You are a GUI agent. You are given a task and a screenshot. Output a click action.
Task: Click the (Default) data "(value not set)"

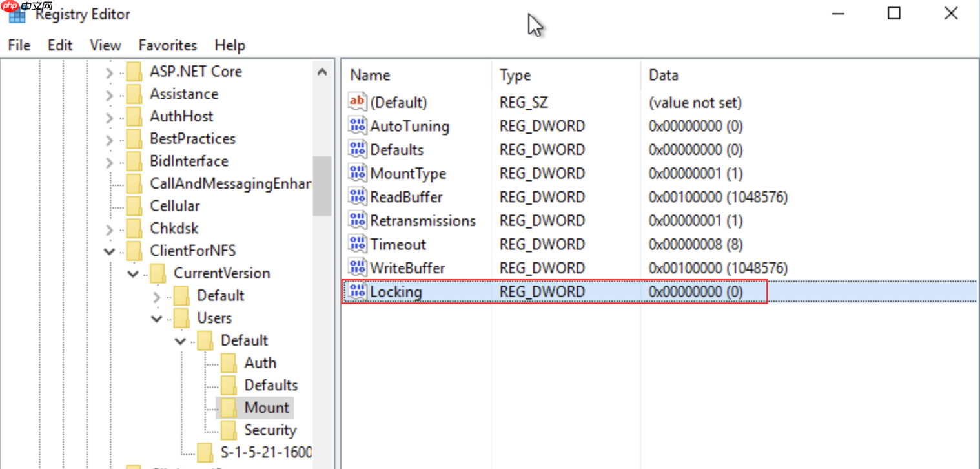coord(695,103)
